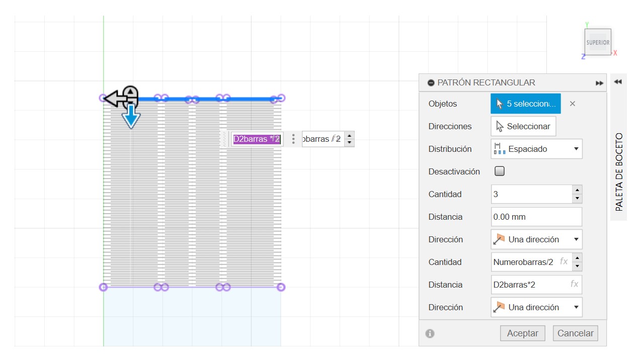Screen dimensions: 644x362
Task: Open the three-dot options menu beside D2barras field
Action: click(x=293, y=139)
